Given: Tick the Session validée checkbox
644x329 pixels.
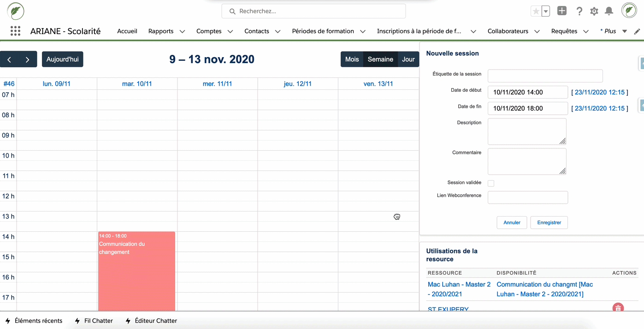Looking at the screenshot, I should pyautogui.click(x=491, y=183).
